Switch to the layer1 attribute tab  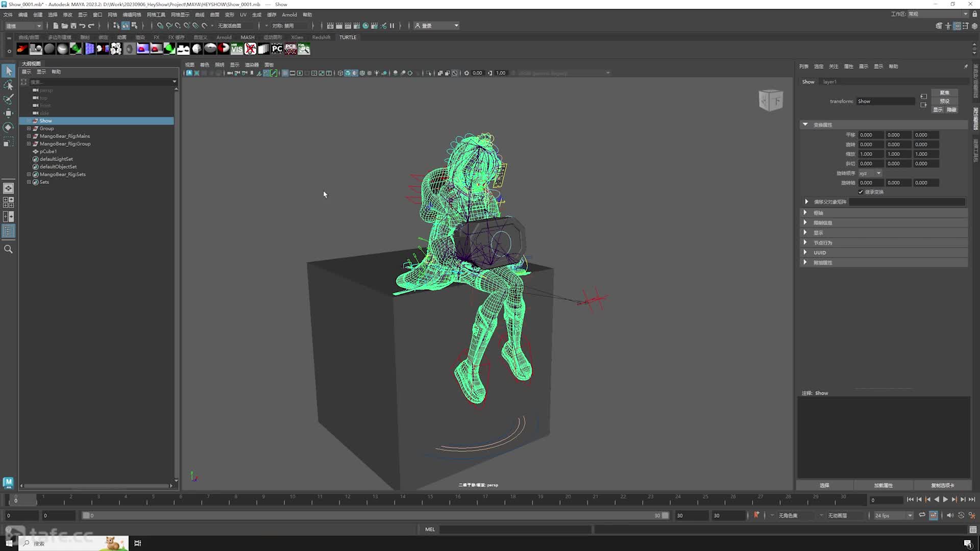pyautogui.click(x=830, y=82)
